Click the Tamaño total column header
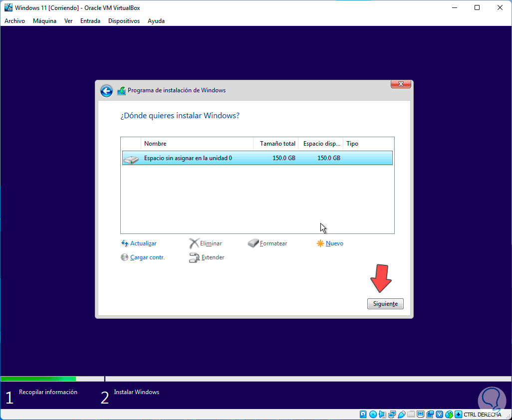The image size is (512, 420). 276,144
